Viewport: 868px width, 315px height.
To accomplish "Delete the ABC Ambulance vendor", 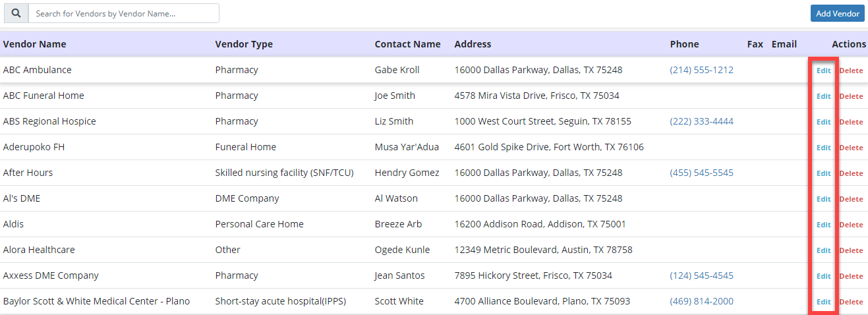I will pos(851,71).
